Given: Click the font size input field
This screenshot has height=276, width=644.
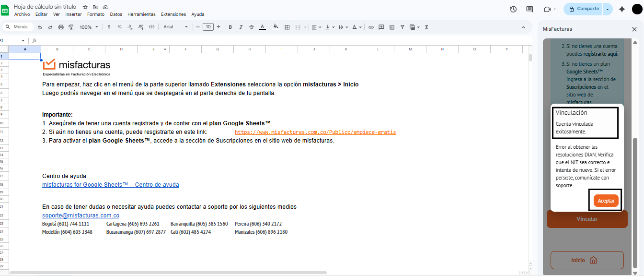Looking at the screenshot, I should point(208,27).
